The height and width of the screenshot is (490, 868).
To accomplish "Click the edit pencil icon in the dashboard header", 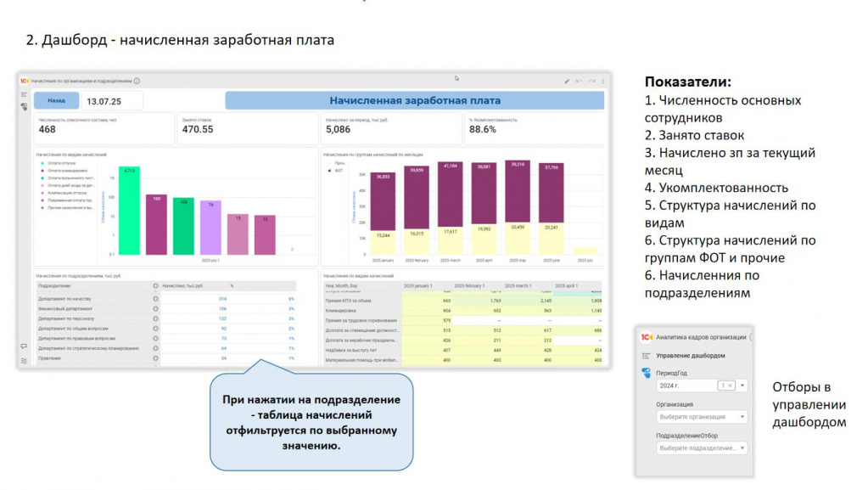I will click(x=567, y=81).
